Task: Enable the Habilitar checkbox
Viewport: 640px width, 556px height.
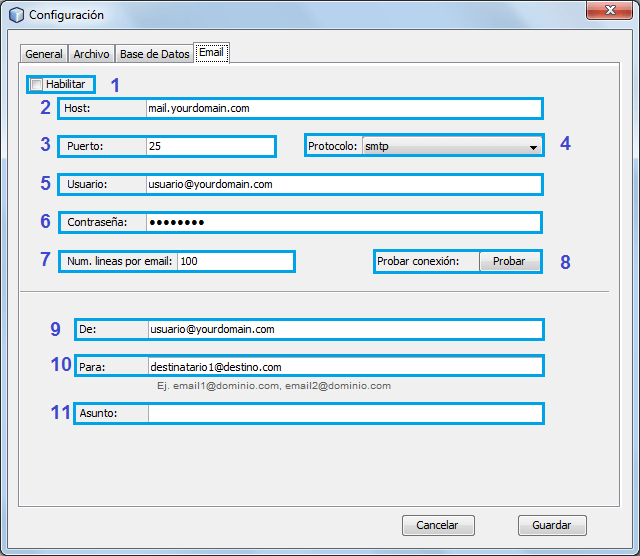Action: tap(38, 85)
